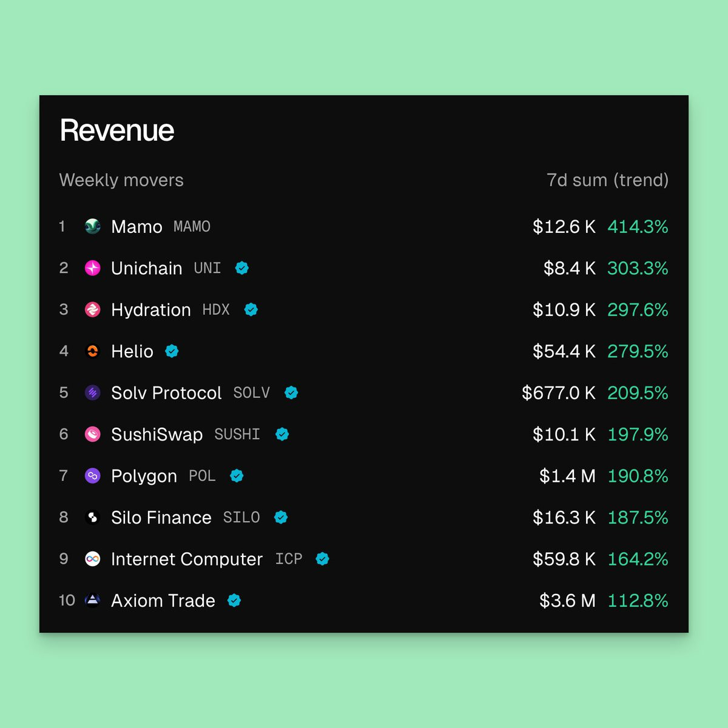Click the $10.1 K revenue value
This screenshot has height=728, width=728.
tap(564, 434)
